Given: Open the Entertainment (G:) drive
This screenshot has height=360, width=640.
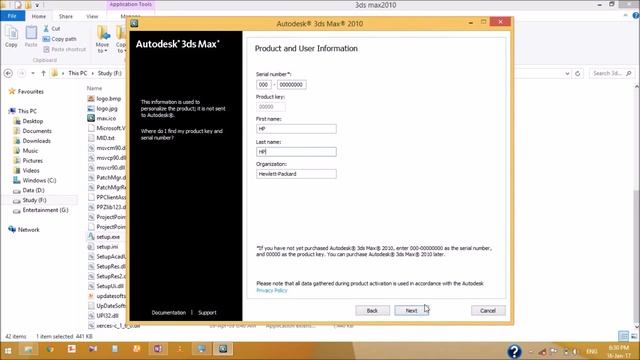Looking at the screenshot, I should click(x=45, y=210).
